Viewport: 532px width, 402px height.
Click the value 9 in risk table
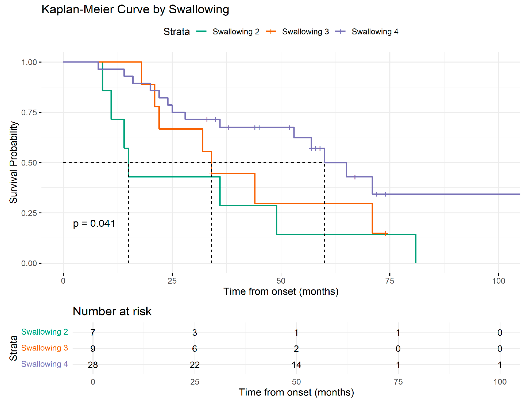(93, 349)
